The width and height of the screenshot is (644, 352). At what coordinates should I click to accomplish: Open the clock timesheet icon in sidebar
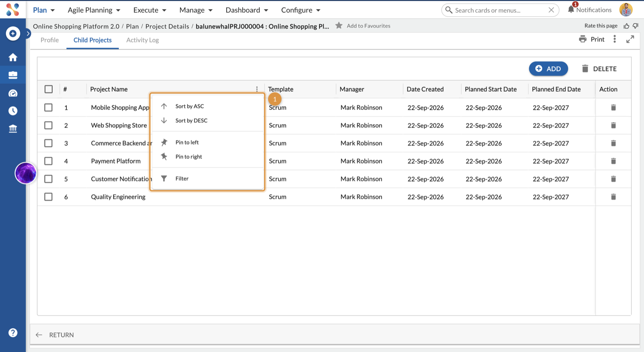pyautogui.click(x=13, y=111)
